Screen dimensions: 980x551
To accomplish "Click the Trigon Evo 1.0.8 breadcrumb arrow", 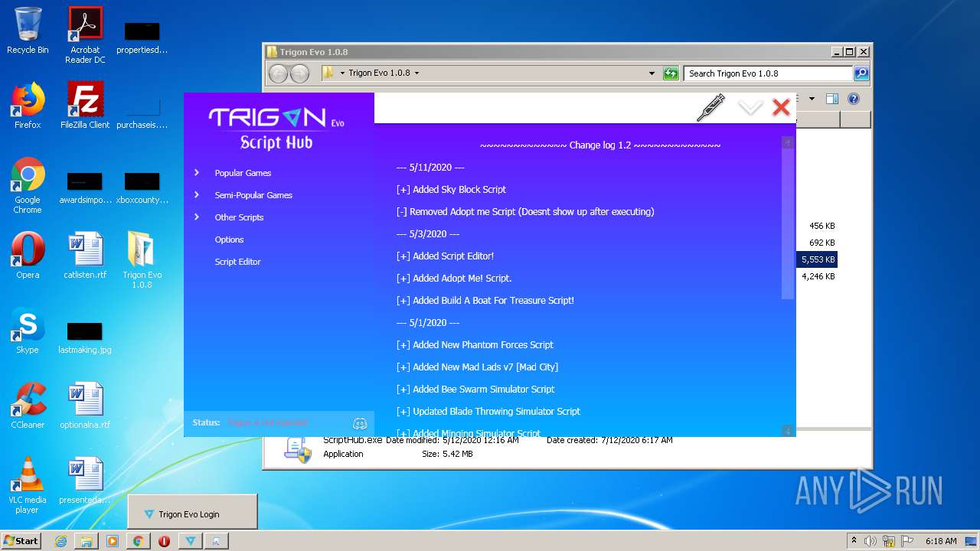I will tap(416, 73).
